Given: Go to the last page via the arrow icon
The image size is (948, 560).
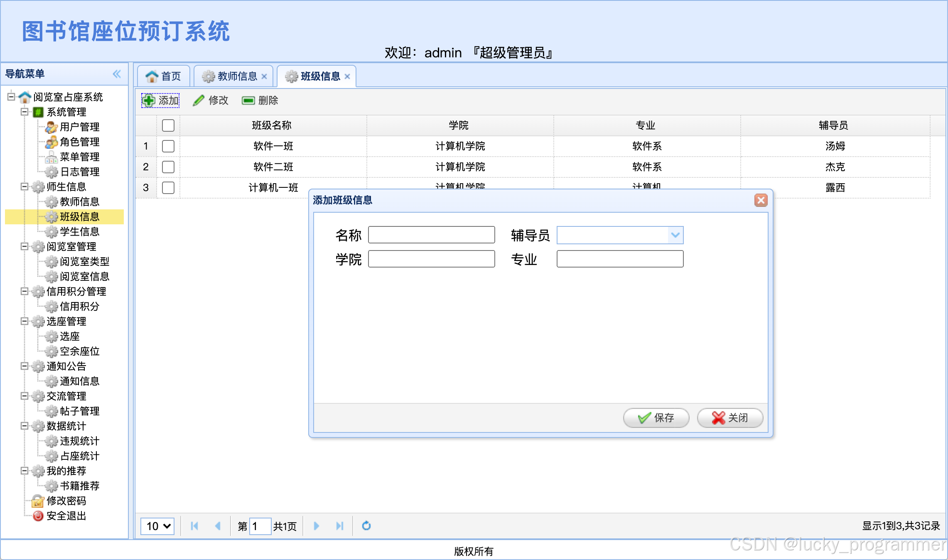Looking at the screenshot, I should click(339, 526).
